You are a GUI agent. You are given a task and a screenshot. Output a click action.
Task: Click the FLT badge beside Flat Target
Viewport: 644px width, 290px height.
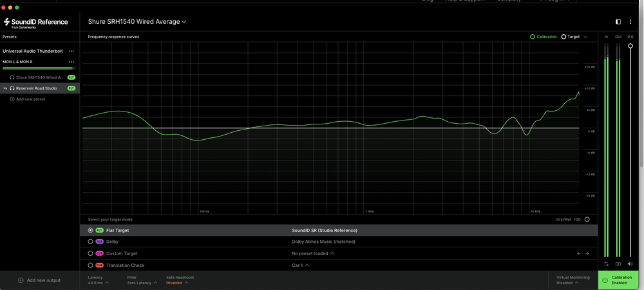tap(99, 231)
